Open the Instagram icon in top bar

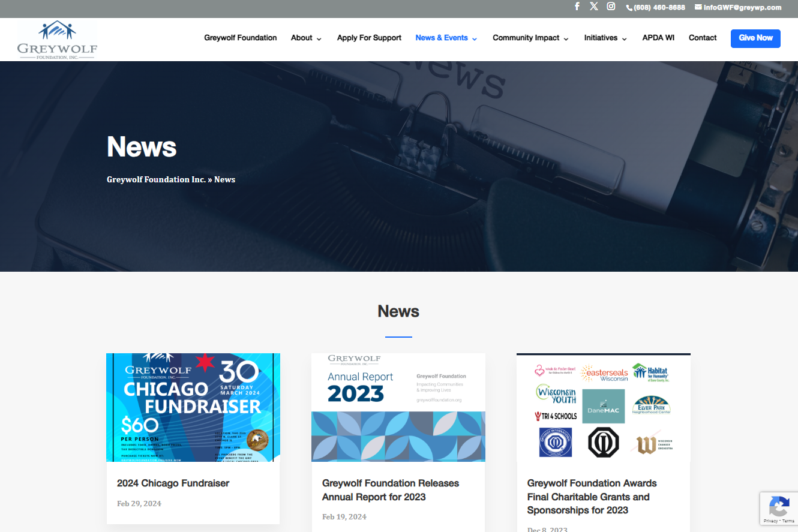[611, 7]
